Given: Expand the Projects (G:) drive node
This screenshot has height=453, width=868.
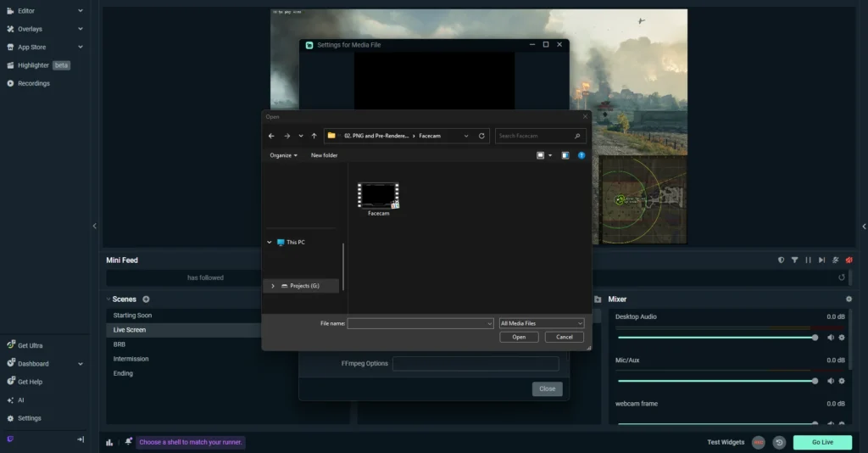Looking at the screenshot, I should (273, 286).
